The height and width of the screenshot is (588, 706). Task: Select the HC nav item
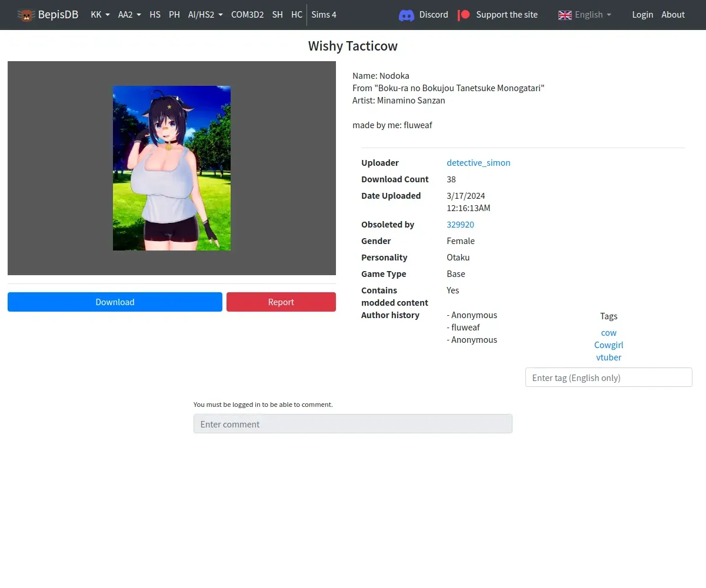click(x=297, y=15)
